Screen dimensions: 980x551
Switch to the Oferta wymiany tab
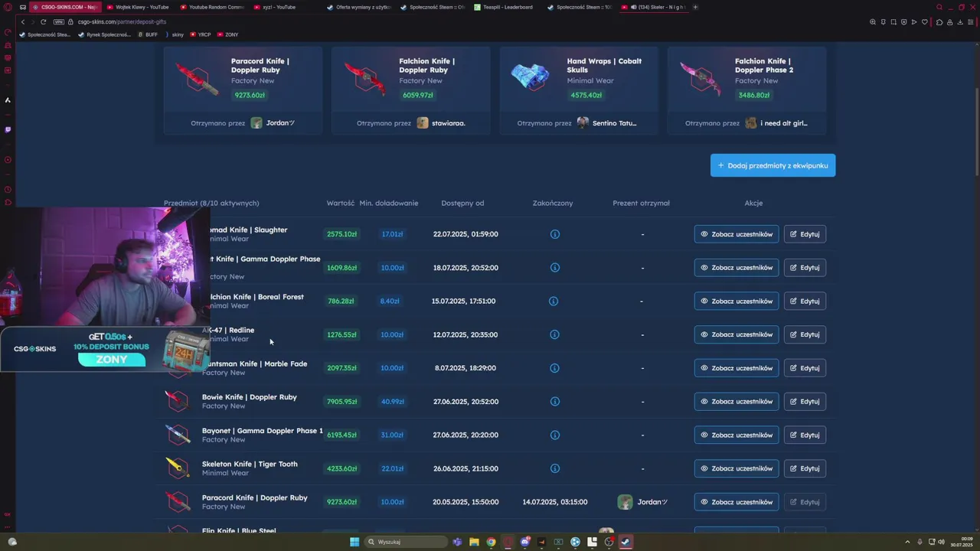point(358,7)
